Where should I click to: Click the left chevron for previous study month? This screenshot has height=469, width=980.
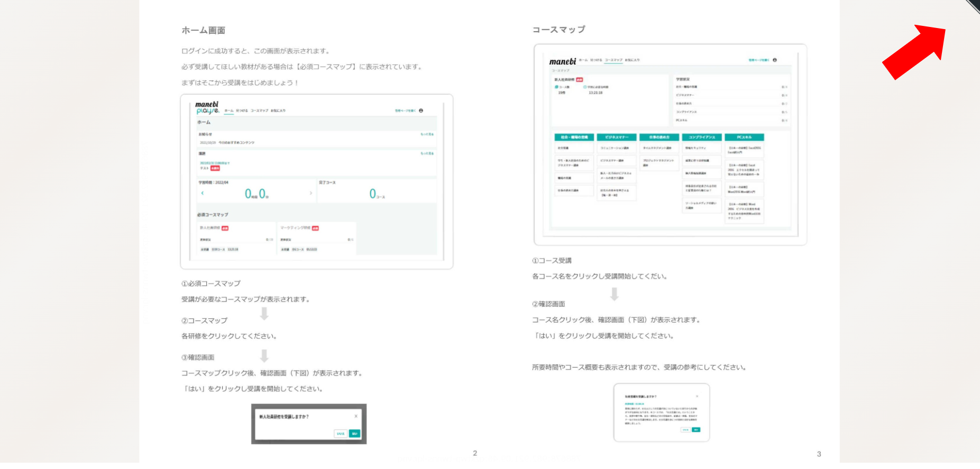tap(203, 194)
